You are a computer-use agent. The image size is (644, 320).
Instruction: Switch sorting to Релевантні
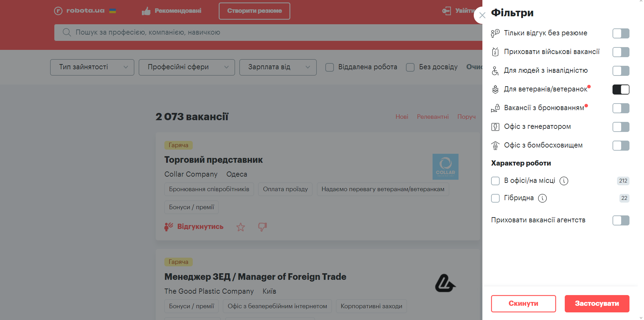[x=433, y=117]
